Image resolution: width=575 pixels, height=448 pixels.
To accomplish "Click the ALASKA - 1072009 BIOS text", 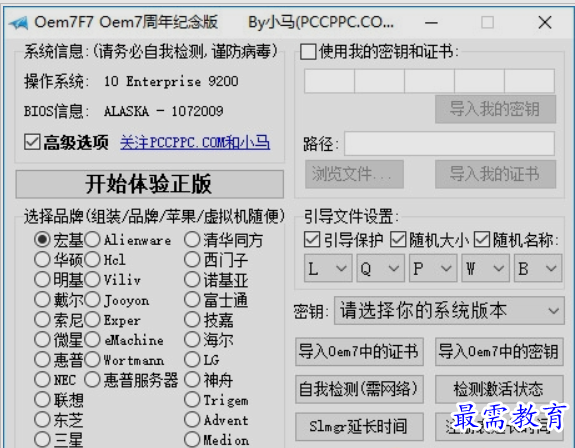I will pos(164,111).
